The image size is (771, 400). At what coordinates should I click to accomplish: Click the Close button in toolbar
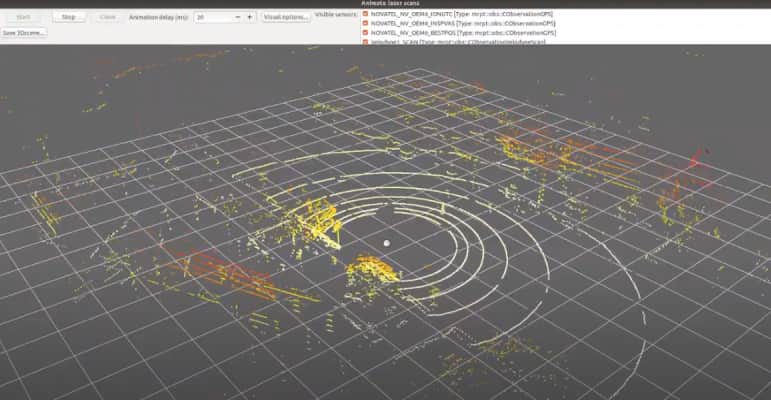point(108,17)
